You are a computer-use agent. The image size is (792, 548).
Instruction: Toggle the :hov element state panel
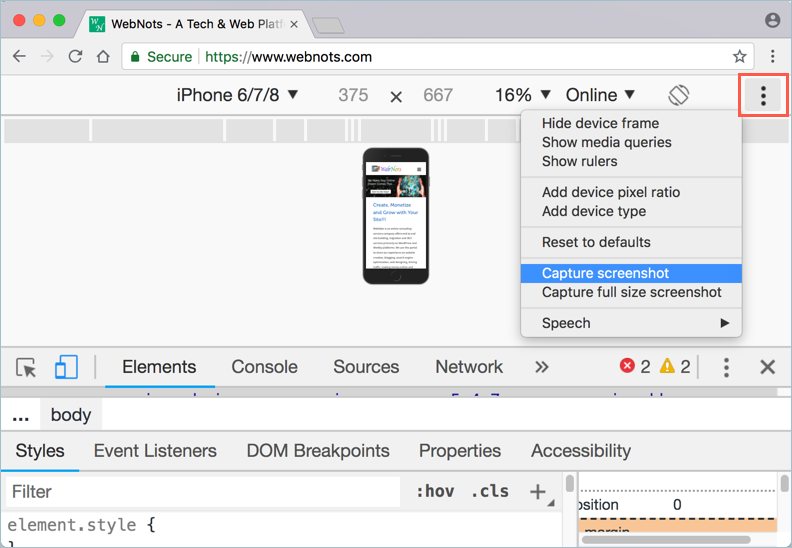coord(433,491)
